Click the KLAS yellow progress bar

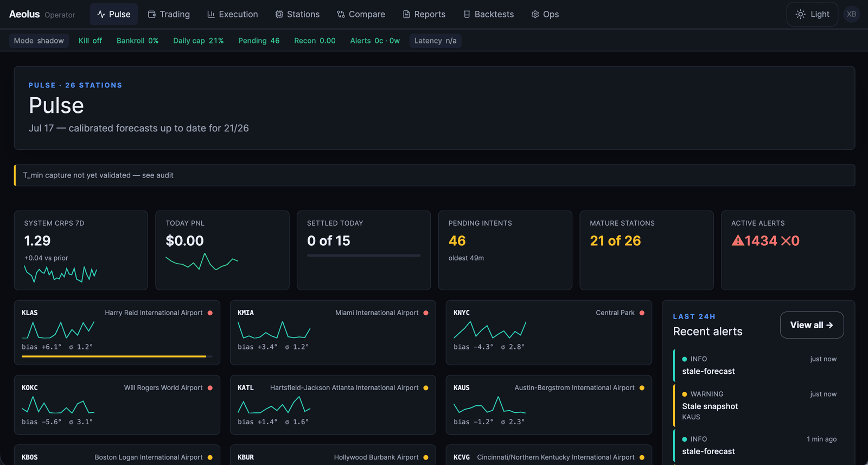tap(114, 356)
